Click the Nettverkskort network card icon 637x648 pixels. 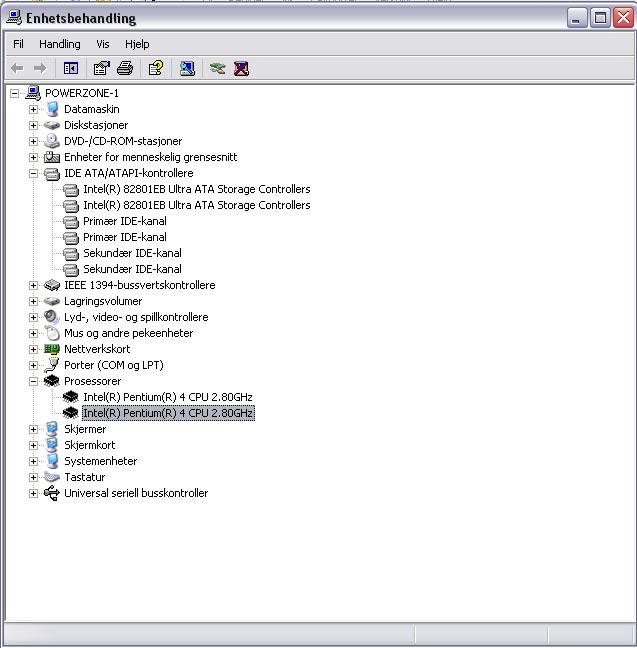pos(52,349)
